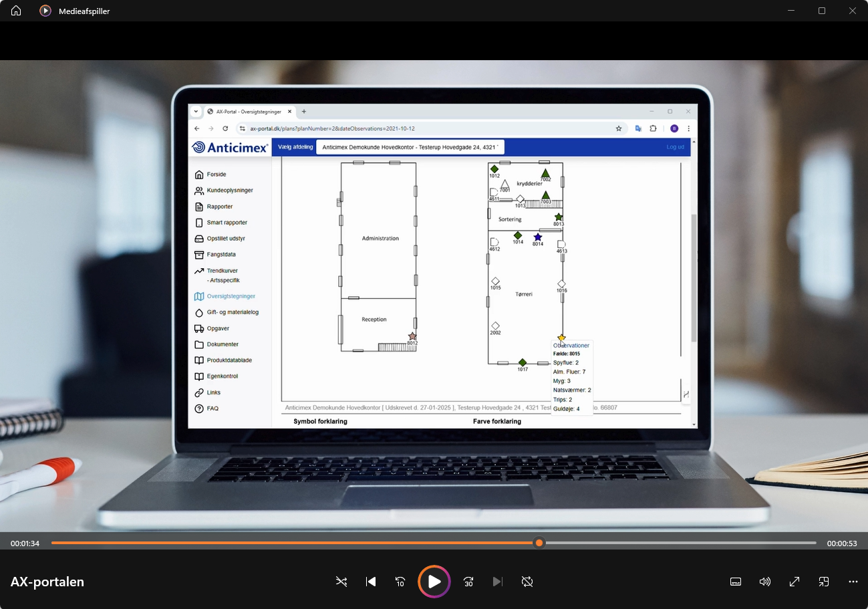Open the subtitles and captions menu

point(736,582)
